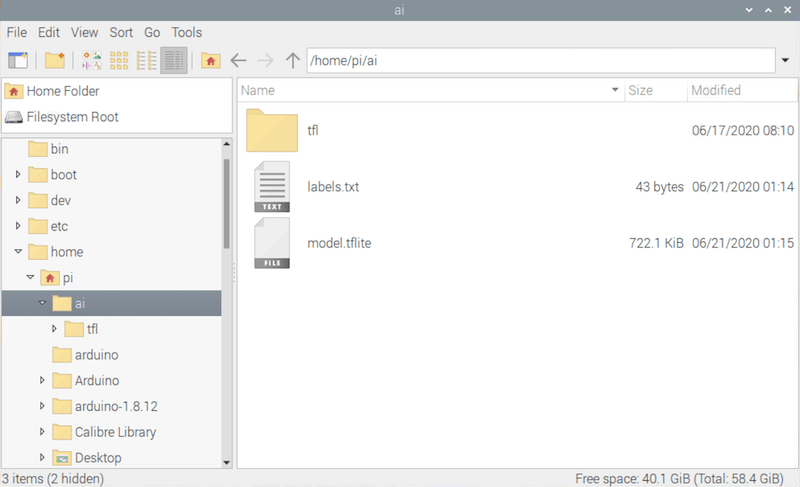The width and height of the screenshot is (800, 487).
Task: Select tfl subfolder in tree
Action: (81, 329)
